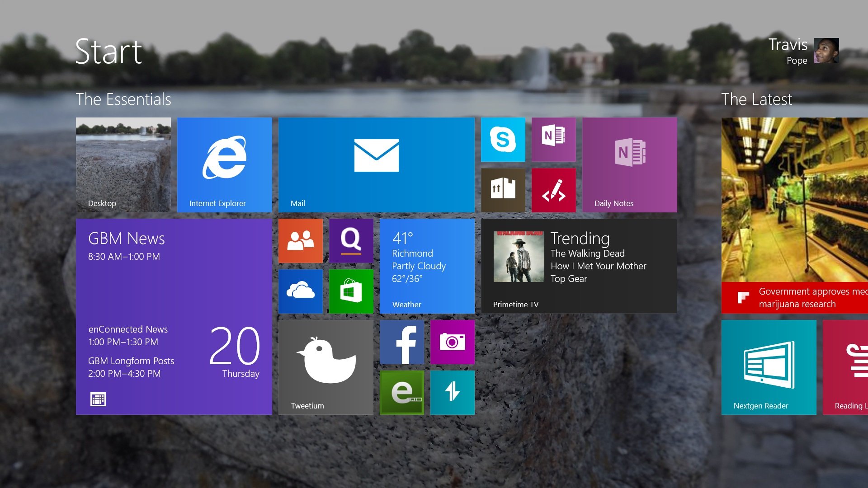Click the 41° temperature reading
The image size is (868, 488).
point(403,238)
